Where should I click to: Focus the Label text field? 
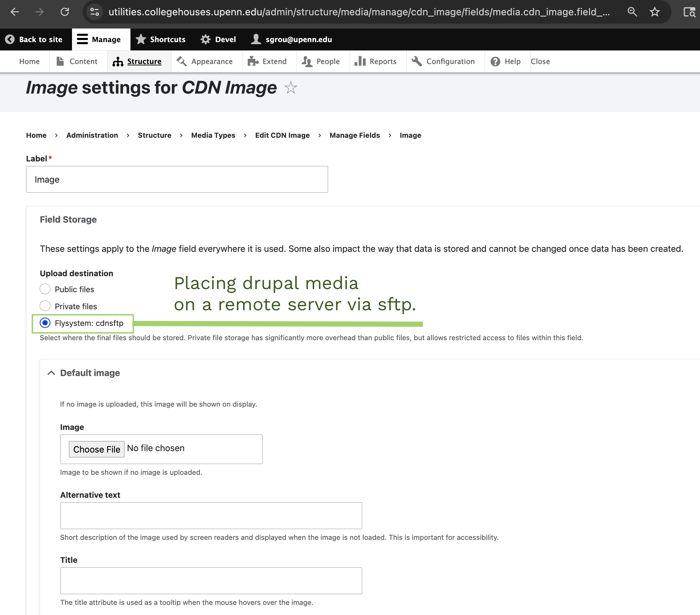click(x=177, y=179)
